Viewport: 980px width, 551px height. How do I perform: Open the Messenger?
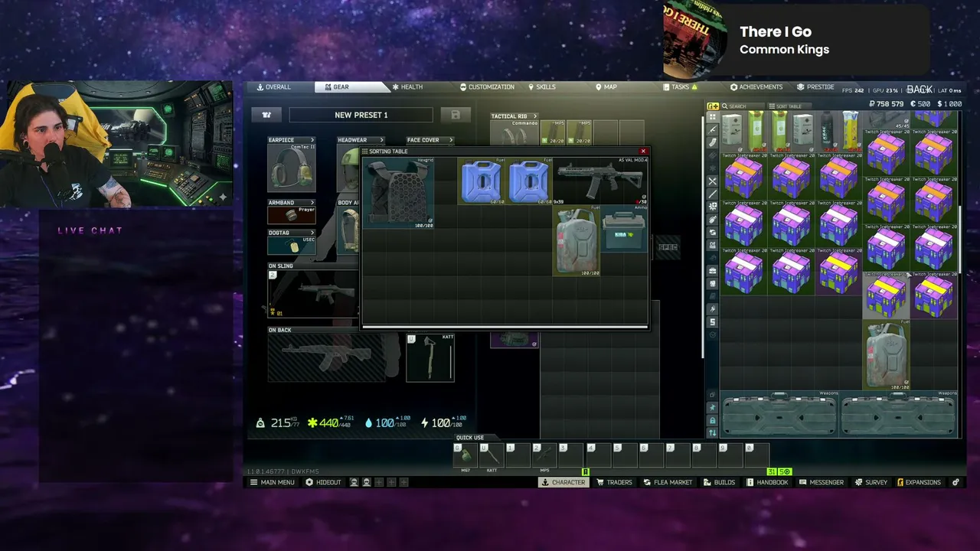coord(822,482)
